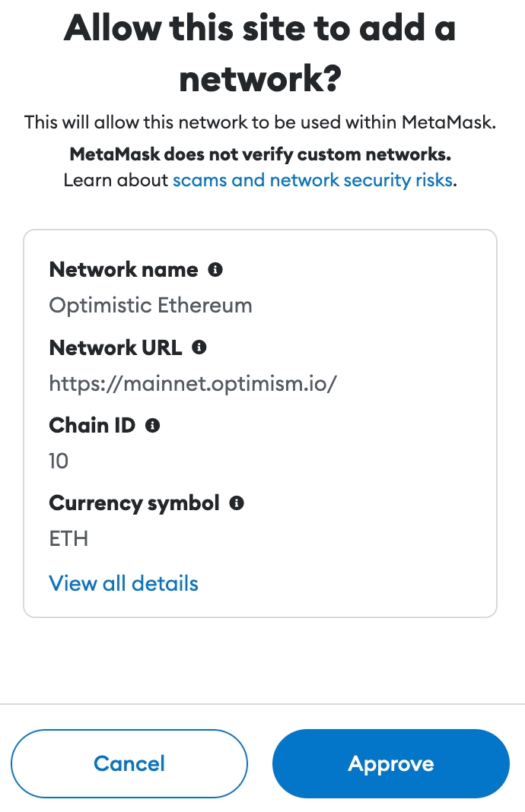The width and height of the screenshot is (525, 812).
Task: Click the Network URL label
Action: point(116,347)
